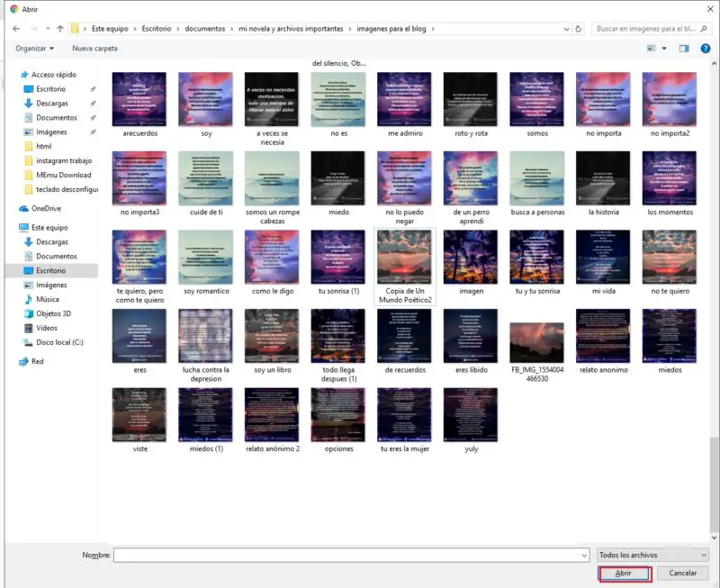
Task: Open teclado desconfigur folder
Action: (x=67, y=189)
